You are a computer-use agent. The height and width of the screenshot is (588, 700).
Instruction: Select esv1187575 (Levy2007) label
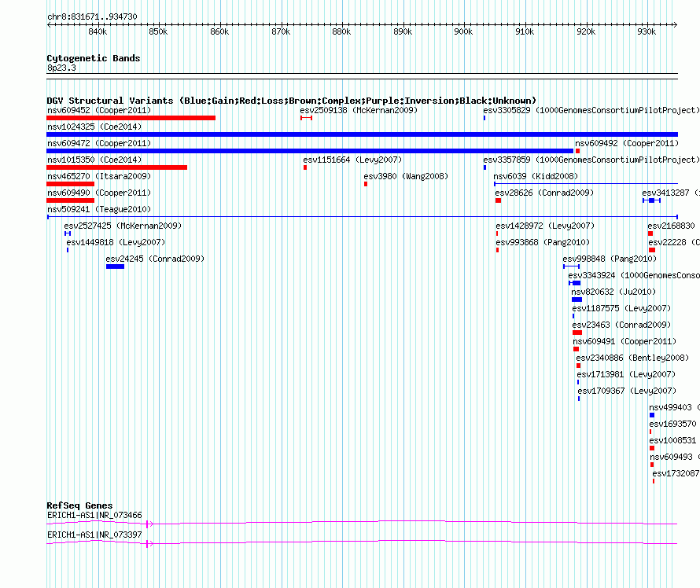pos(621,308)
